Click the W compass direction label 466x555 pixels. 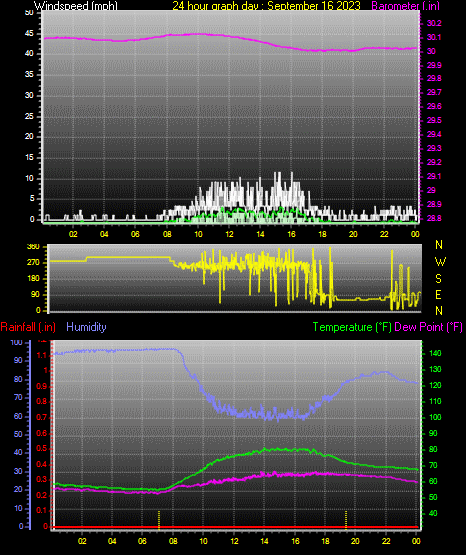[x=440, y=262]
